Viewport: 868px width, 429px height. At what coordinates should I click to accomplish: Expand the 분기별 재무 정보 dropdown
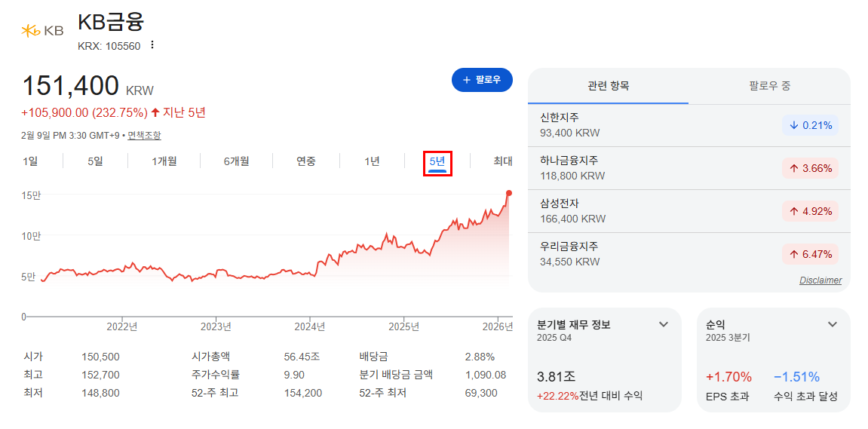click(664, 324)
